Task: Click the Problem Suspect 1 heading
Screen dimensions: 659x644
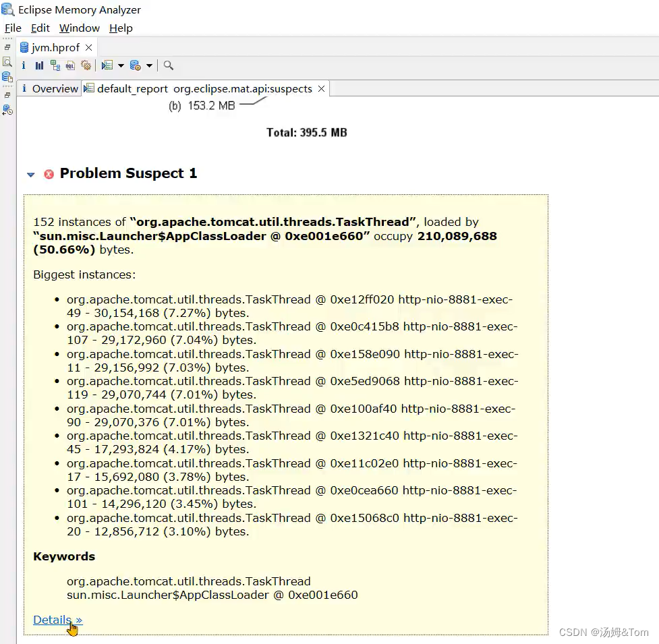Action: (x=128, y=173)
